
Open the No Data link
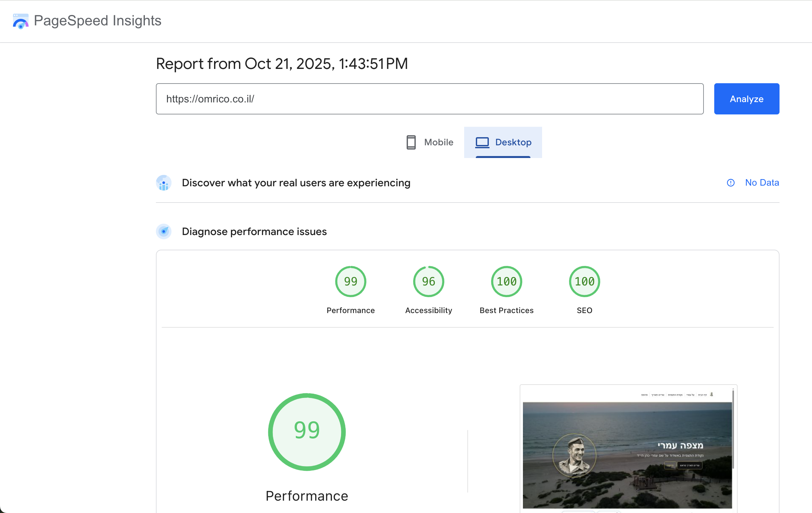click(762, 183)
